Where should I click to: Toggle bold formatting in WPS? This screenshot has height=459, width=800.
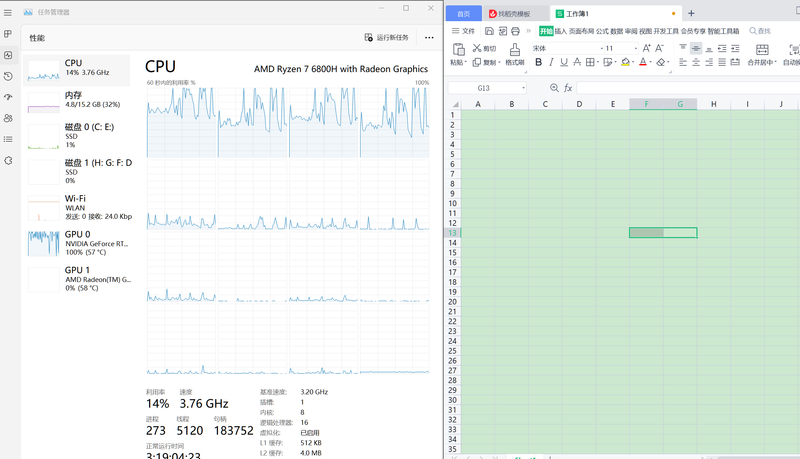coord(538,62)
